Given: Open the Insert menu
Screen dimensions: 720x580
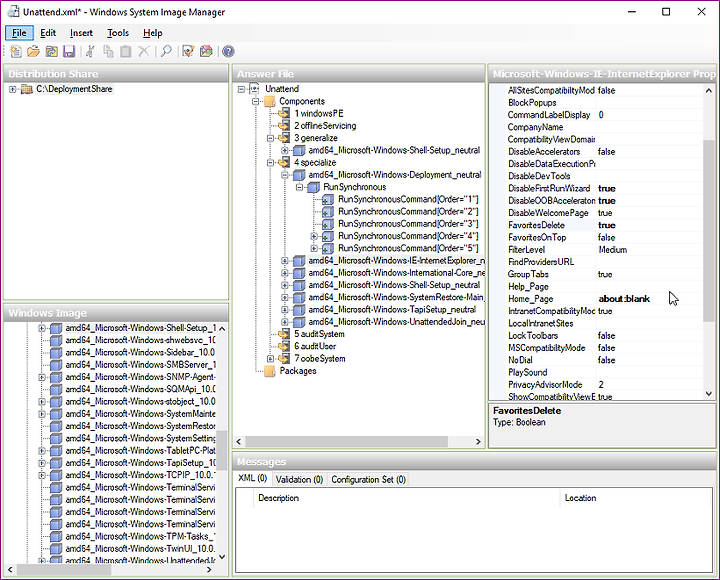Looking at the screenshot, I should click(81, 33).
